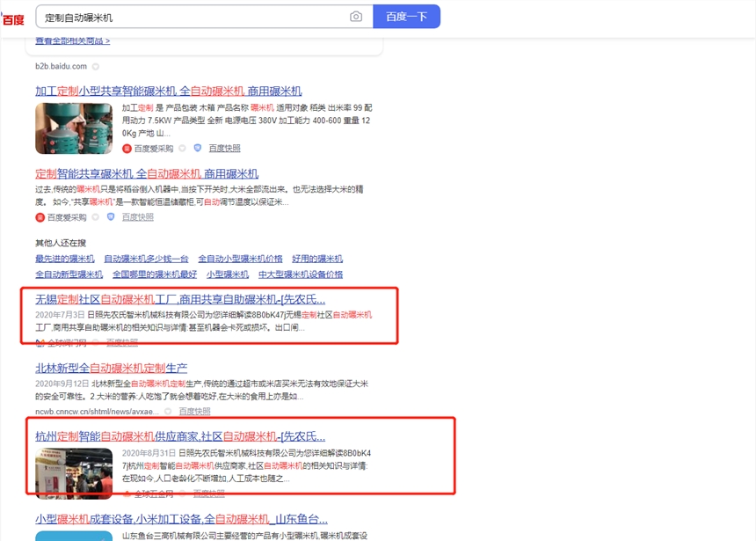756x541 pixels.
Task: Open the small arrow next to b2b.baidu.com
Action: (x=96, y=67)
